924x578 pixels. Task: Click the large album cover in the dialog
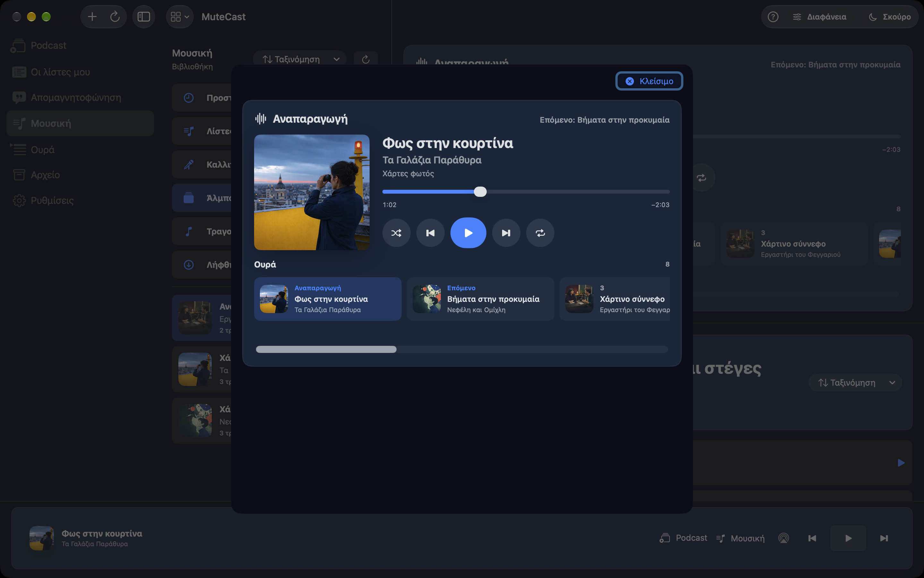tap(312, 192)
